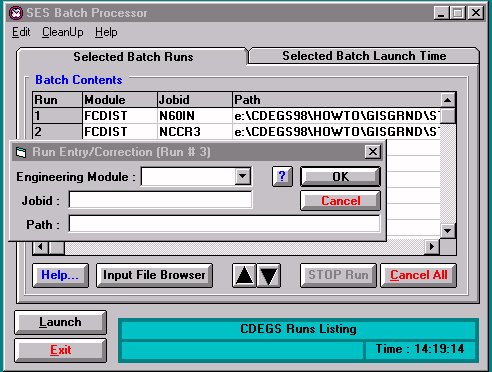Click the horizontal scrollbar thumb
This screenshot has width=492, height=372.
pos(57,247)
